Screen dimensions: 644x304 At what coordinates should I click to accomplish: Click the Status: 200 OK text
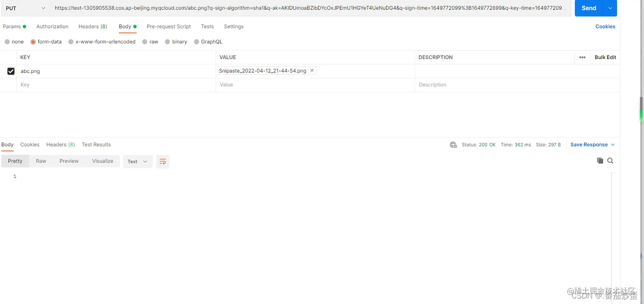pyautogui.click(x=479, y=145)
